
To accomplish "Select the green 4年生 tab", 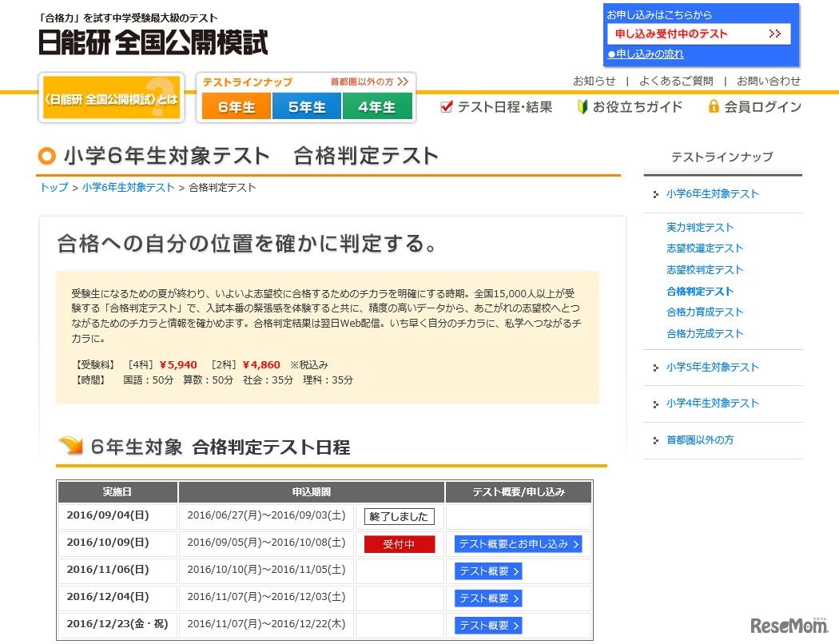I will pyautogui.click(x=377, y=106).
